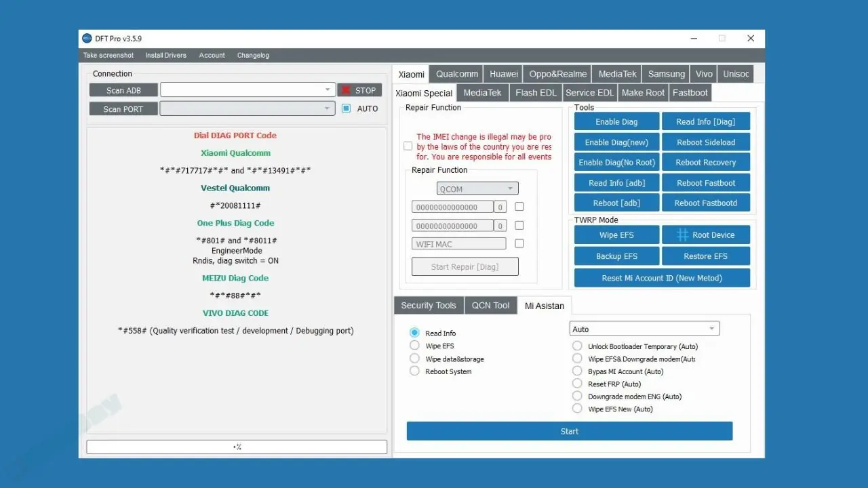The width and height of the screenshot is (868, 488).
Task: Select the Wipe data&storage radio option
Action: tap(414, 359)
